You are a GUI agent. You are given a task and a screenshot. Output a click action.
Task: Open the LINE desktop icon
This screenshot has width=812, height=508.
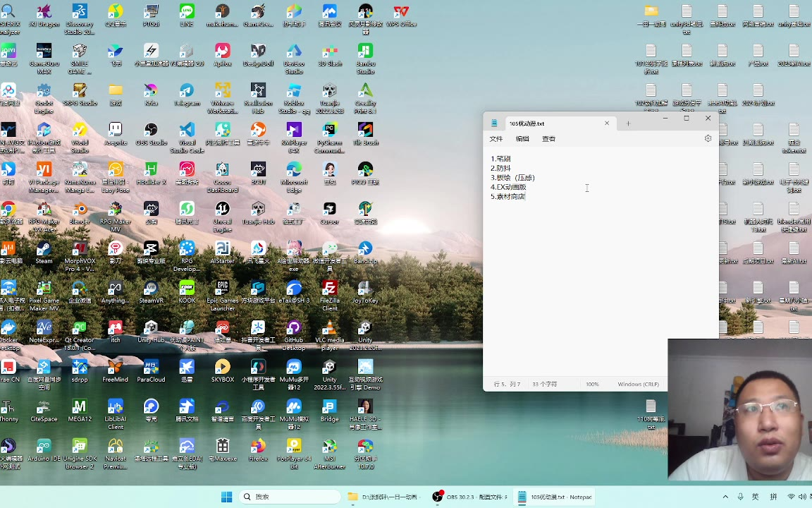pyautogui.click(x=187, y=15)
